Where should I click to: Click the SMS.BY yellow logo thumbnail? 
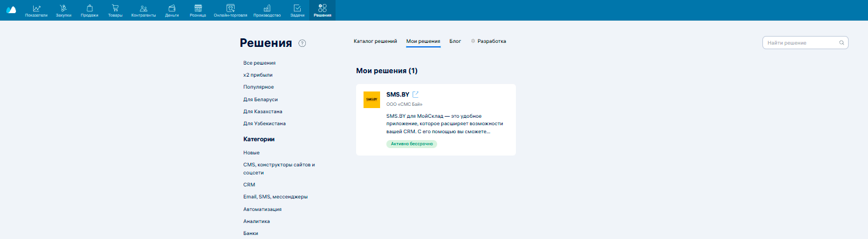coord(372,99)
